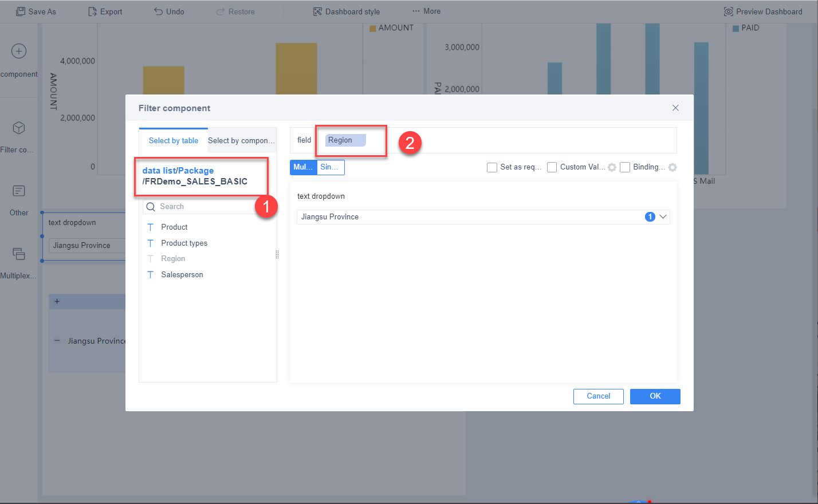Click the Cancel button
818x504 pixels.
599,396
